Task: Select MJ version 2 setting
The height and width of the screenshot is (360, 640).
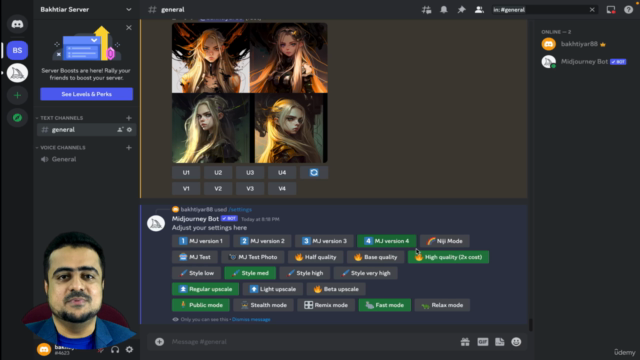Action: point(262,241)
